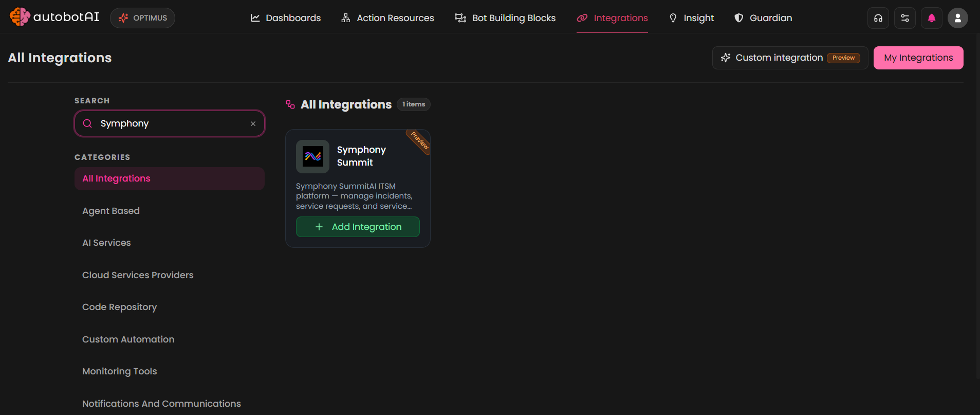Focus the integrations search field
The width and height of the screenshot is (980, 415).
(x=170, y=123)
